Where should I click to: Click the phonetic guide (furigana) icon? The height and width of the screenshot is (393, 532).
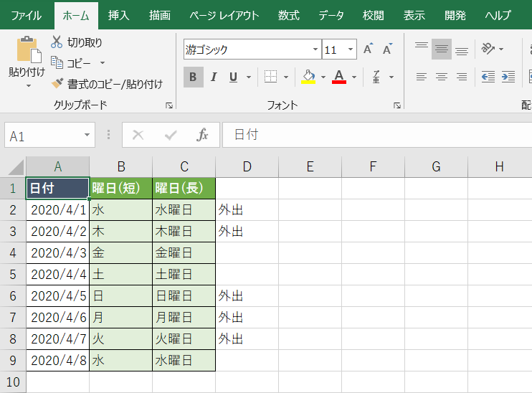click(x=376, y=77)
